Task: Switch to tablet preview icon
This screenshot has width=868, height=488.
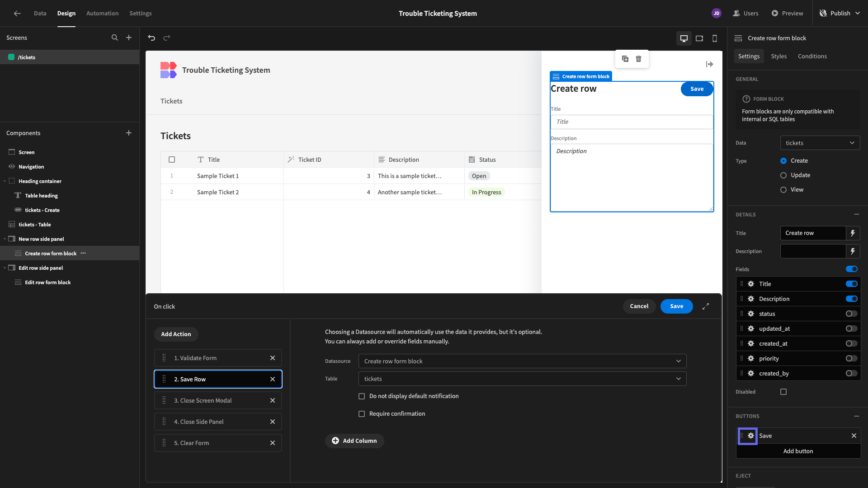Action: [x=699, y=38]
